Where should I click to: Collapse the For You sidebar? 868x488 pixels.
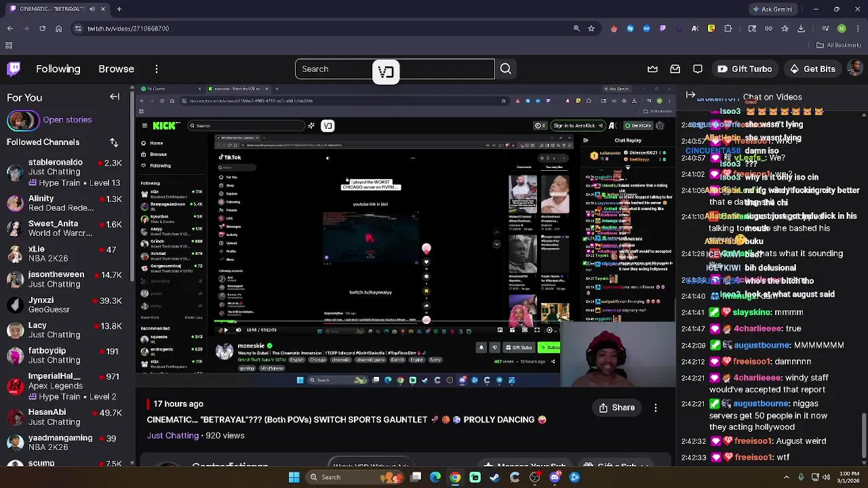click(x=115, y=97)
